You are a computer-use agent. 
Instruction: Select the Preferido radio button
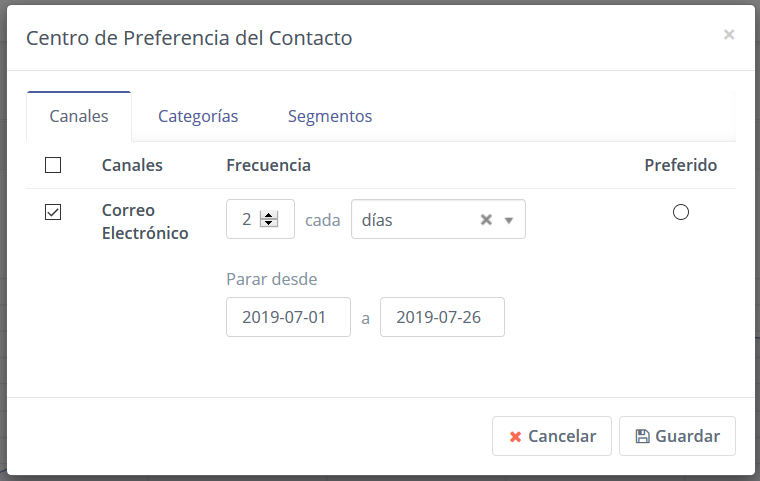click(x=681, y=212)
